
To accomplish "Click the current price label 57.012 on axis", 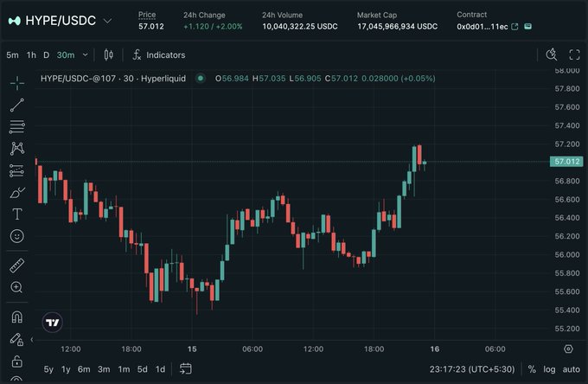I will pos(566,161).
